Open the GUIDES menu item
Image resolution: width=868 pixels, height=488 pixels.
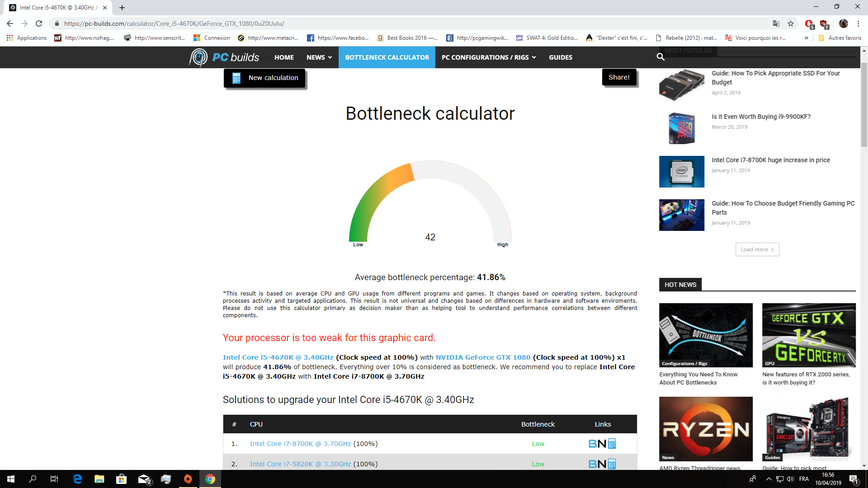[x=561, y=57]
